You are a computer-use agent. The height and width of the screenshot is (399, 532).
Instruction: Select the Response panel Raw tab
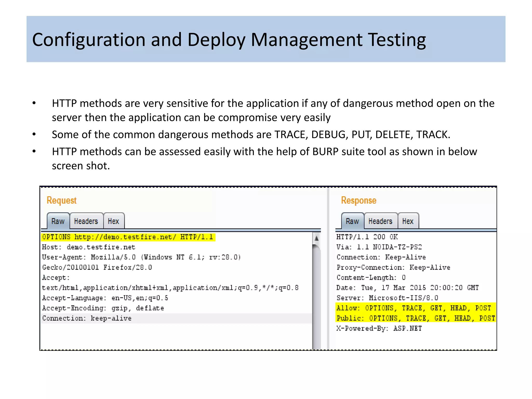point(353,221)
